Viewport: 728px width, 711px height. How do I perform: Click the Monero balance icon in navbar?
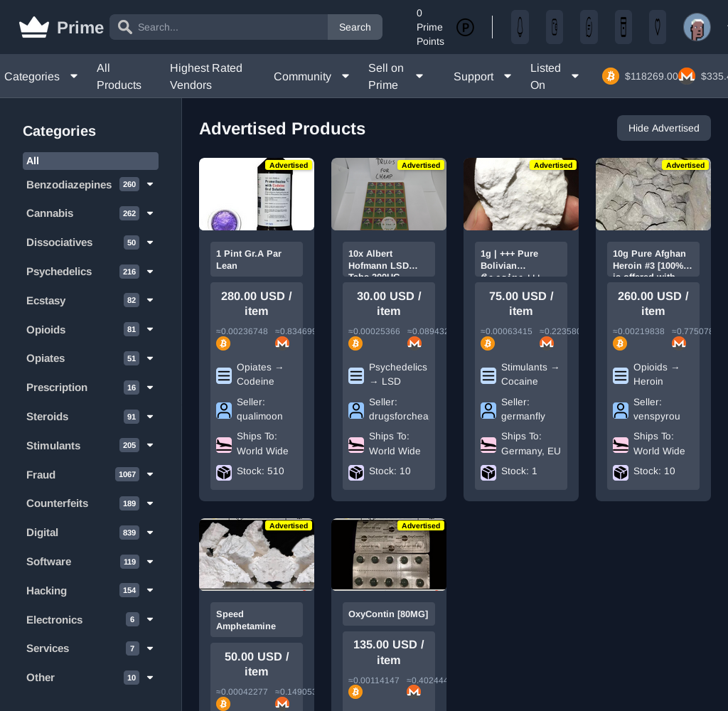point(687,76)
